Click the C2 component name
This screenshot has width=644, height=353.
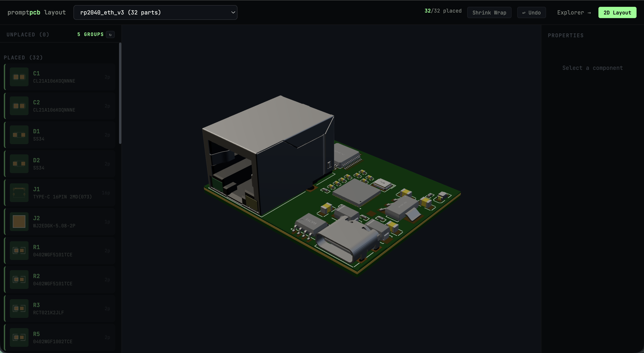click(x=36, y=102)
